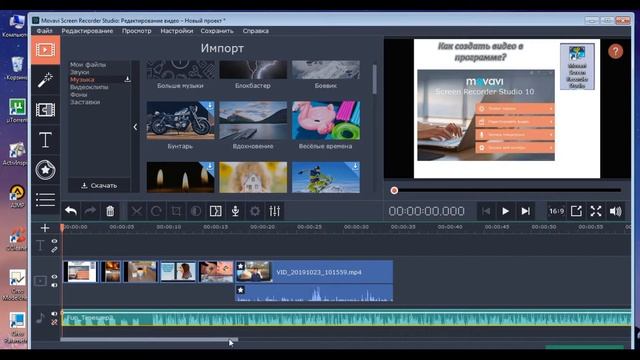Open the Transition wizard icon
The width and height of the screenshot is (640, 360).
tap(216, 211)
